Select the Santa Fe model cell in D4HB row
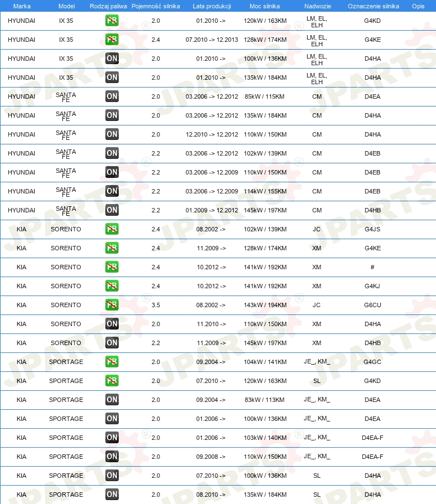The height and width of the screenshot is (504, 436). pos(66,211)
